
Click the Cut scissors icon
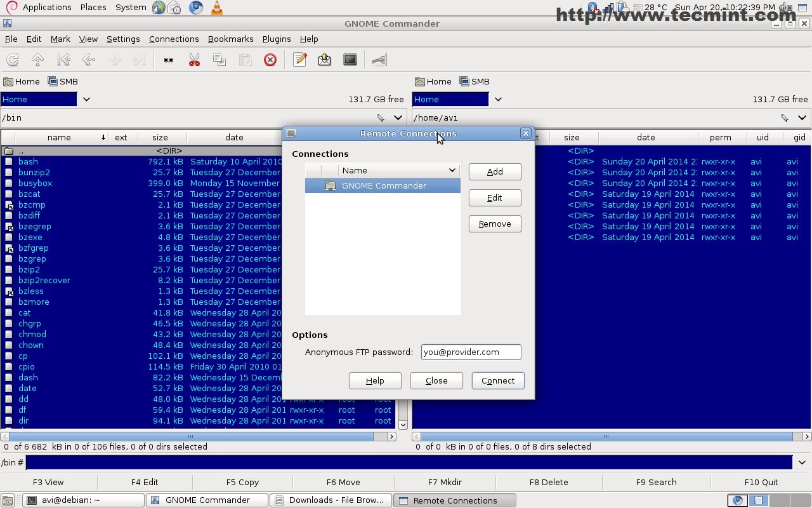point(194,60)
